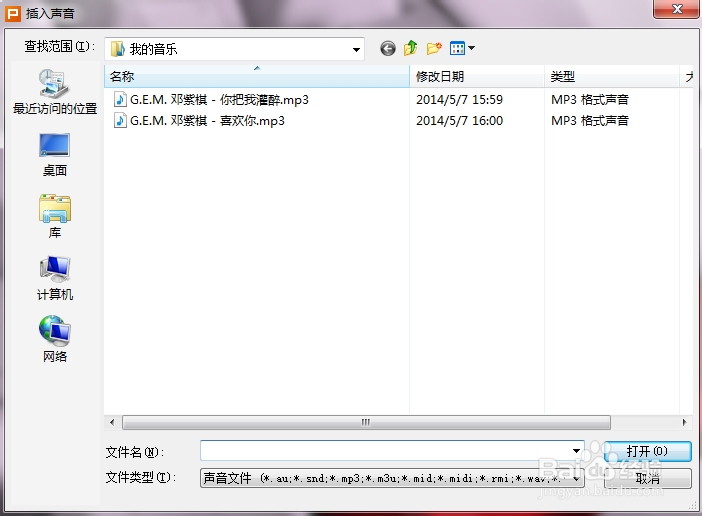Open the view menu icon
Viewport: 702px width, 516px height.
458,48
